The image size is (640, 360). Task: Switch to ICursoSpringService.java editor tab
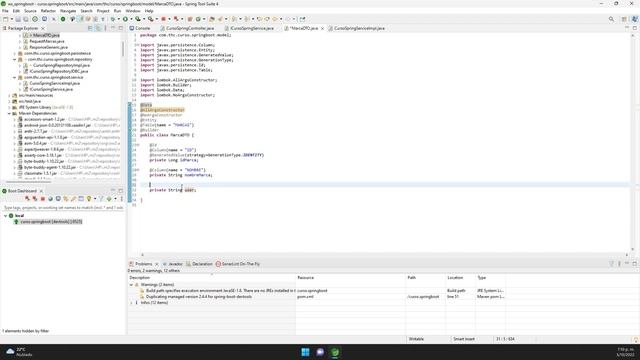pos(249,28)
